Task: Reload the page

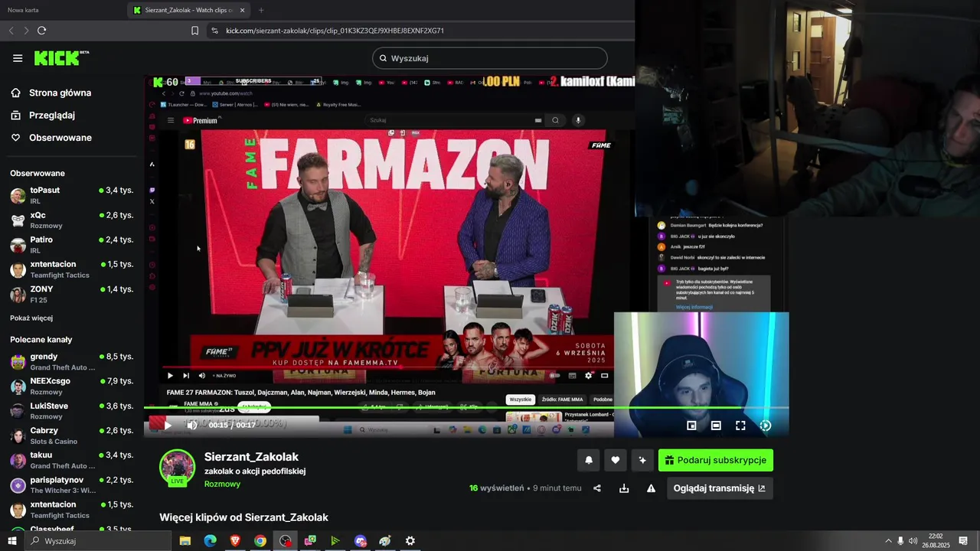Action: click(41, 31)
